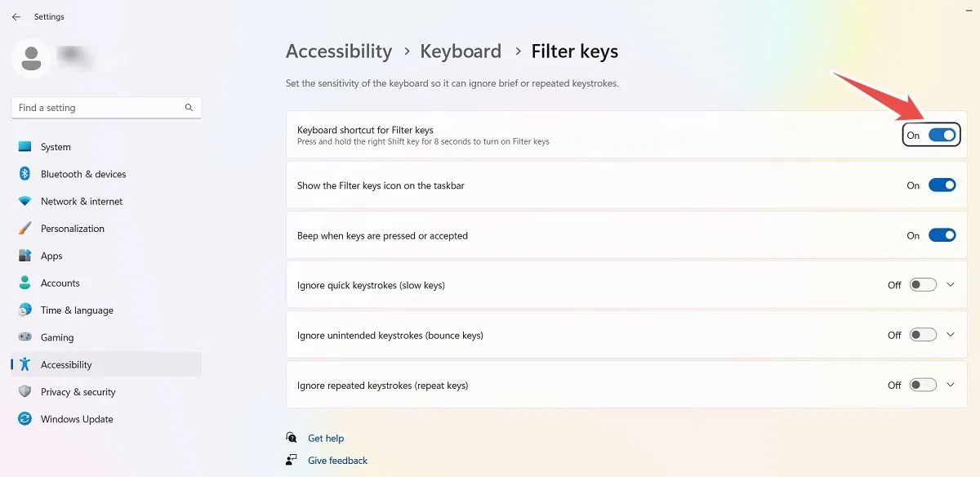Click the Windows Update icon in sidebar
Image resolution: width=980 pixels, height=477 pixels.
[24, 419]
